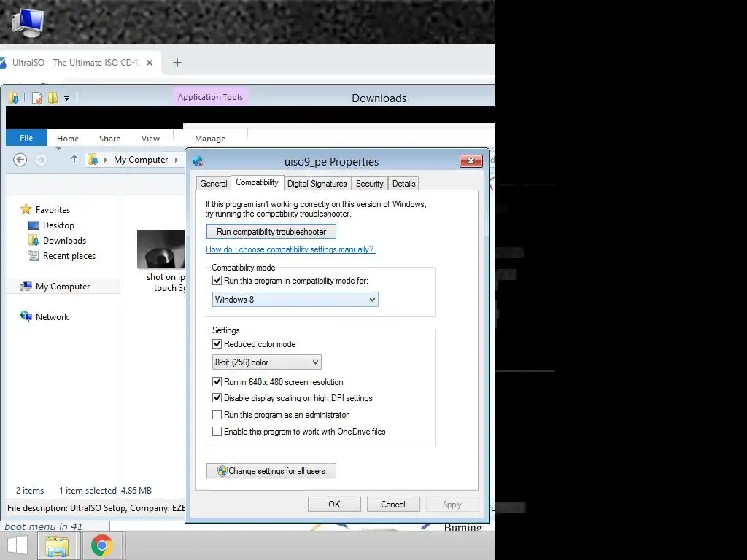Go back with the Explorer back arrow
Screen dimensions: 747x560
click(x=20, y=160)
